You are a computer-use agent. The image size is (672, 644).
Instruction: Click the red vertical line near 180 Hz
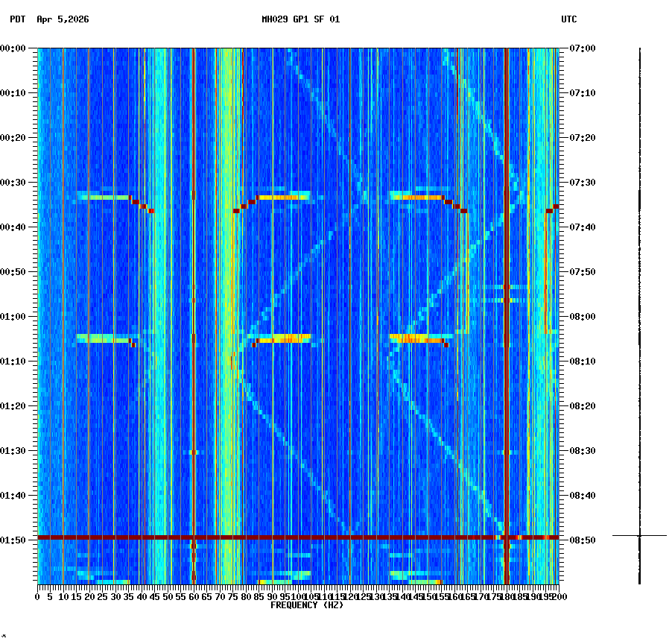[507, 298]
